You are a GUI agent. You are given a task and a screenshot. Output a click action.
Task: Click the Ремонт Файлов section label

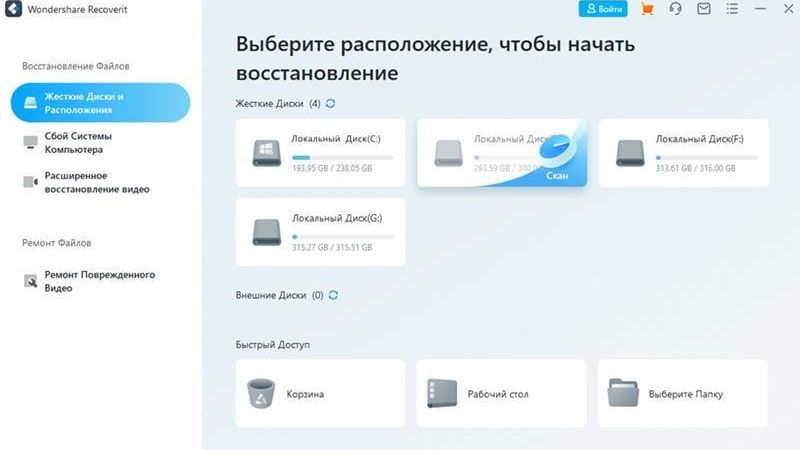(x=57, y=243)
